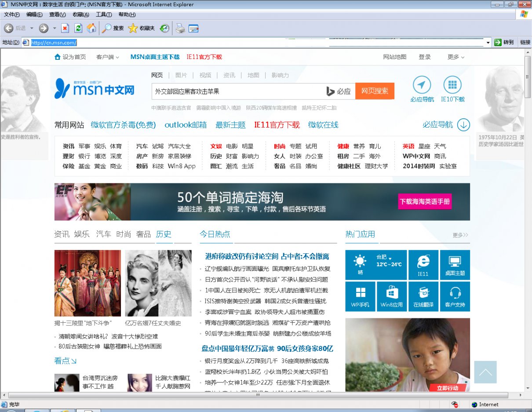Screen dimensions: 532x412
Task: Click the 网站地图 link
Action: coord(395,57)
